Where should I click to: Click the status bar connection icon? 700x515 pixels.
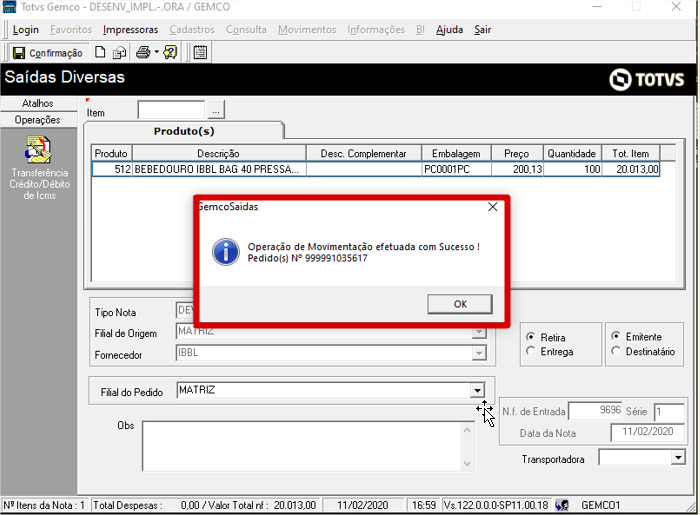tap(562, 505)
